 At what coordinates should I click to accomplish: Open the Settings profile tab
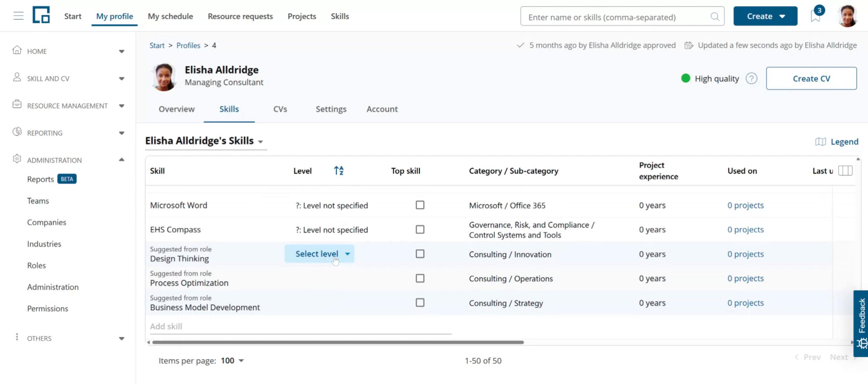pos(331,109)
